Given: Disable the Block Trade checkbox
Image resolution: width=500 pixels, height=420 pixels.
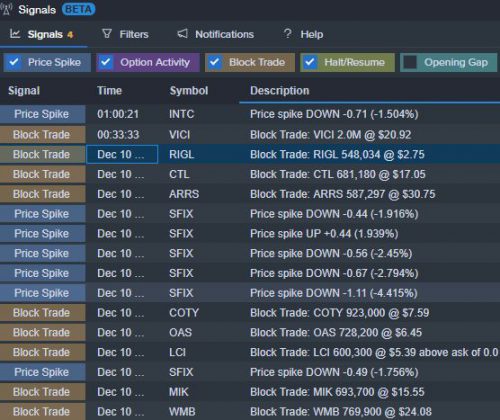Looking at the screenshot, I should click(x=215, y=62).
